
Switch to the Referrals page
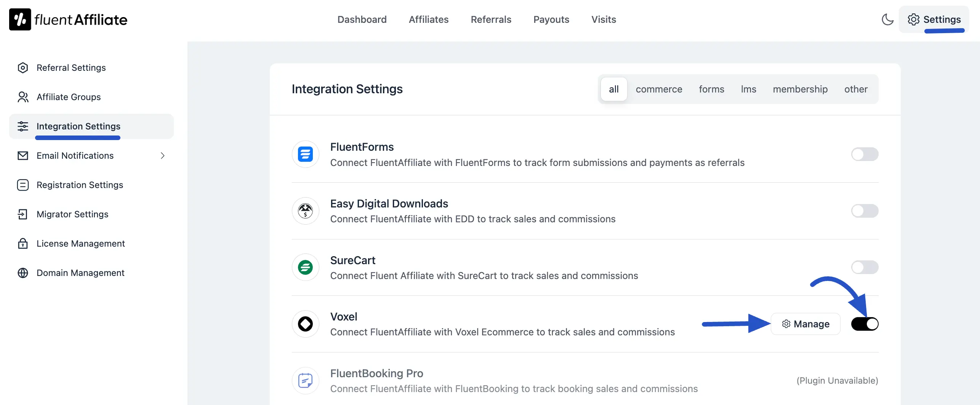click(x=491, y=19)
